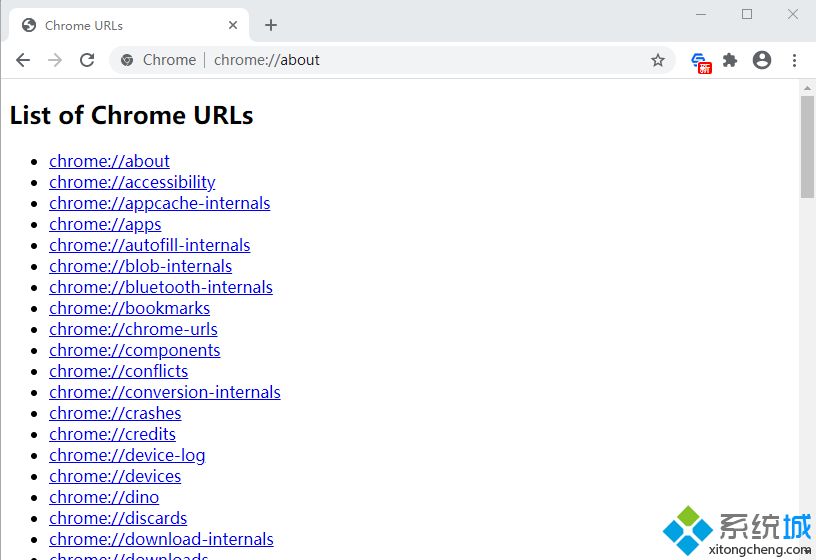Open the chrome://conversion-internals link
The width and height of the screenshot is (816, 560).
point(165,392)
